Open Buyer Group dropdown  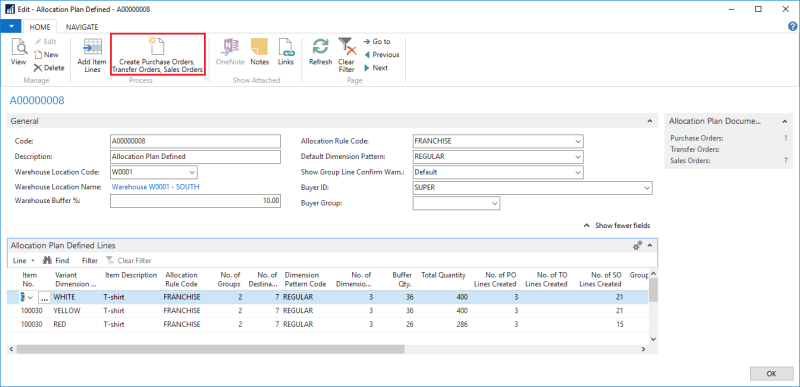click(x=494, y=203)
